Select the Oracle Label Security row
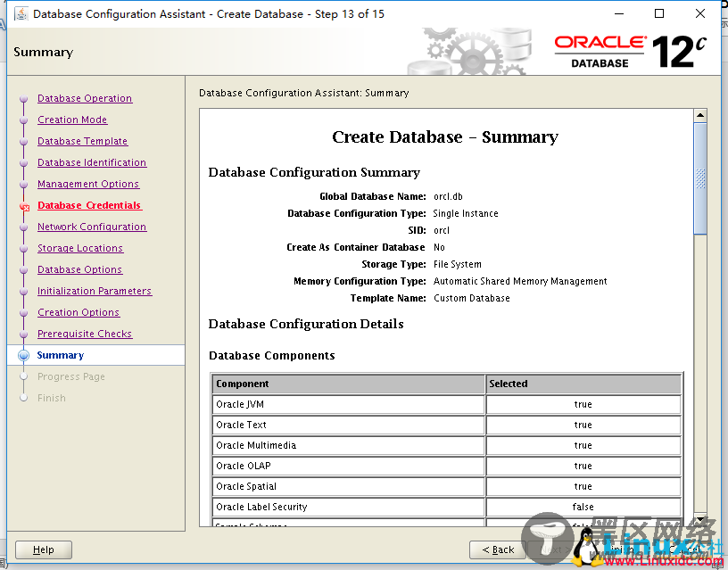The width and height of the screenshot is (728, 570). pos(447,507)
